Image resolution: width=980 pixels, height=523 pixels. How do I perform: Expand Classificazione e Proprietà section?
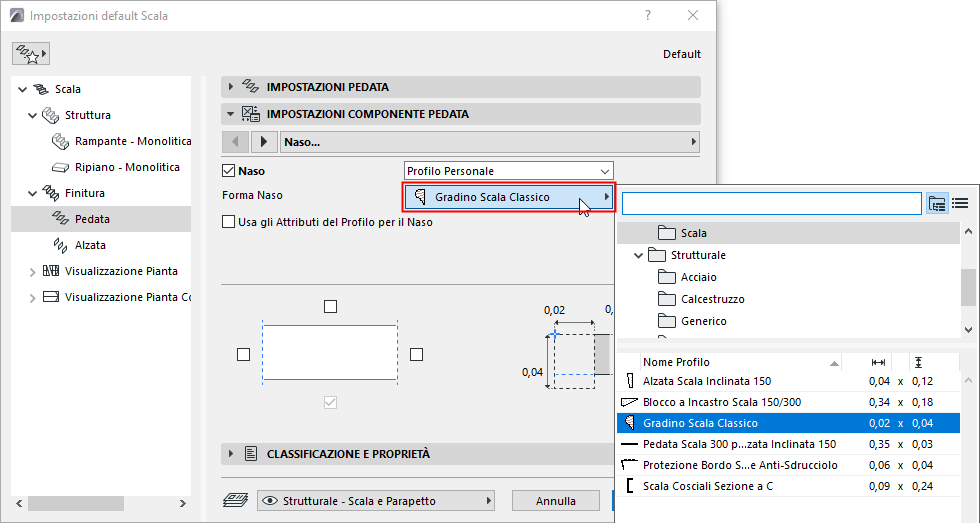(231, 454)
